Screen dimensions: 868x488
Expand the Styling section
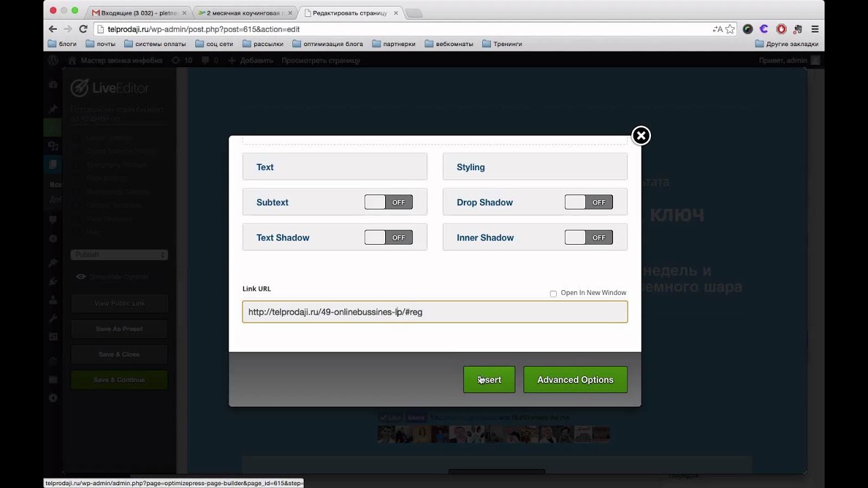tap(535, 167)
